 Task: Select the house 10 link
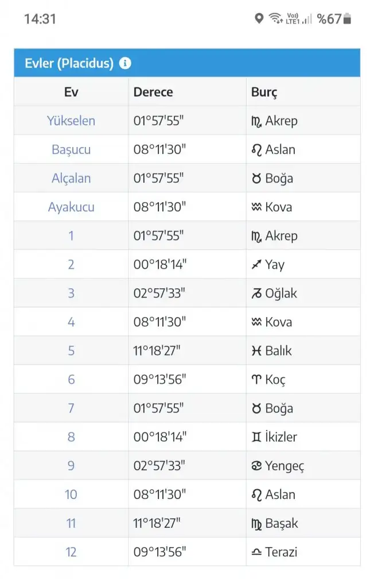71,494
